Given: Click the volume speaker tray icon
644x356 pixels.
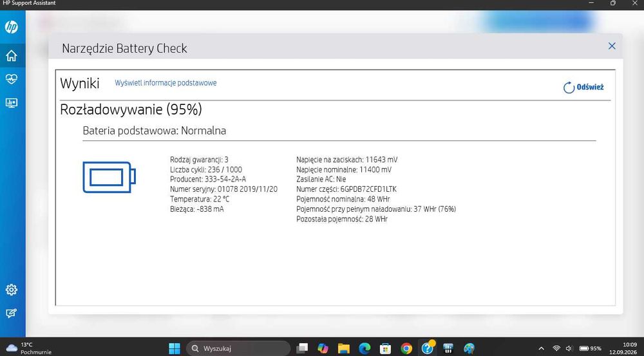Looking at the screenshot, I should tap(569, 349).
